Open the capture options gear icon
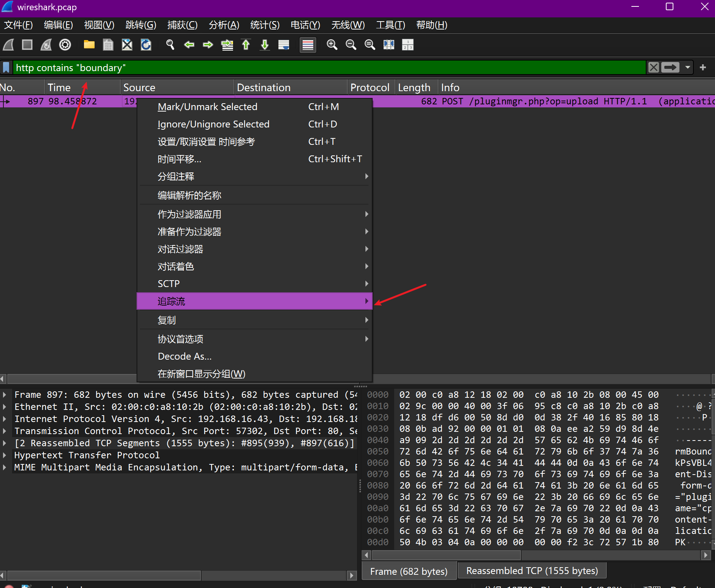This screenshot has height=588, width=715. (x=65, y=45)
